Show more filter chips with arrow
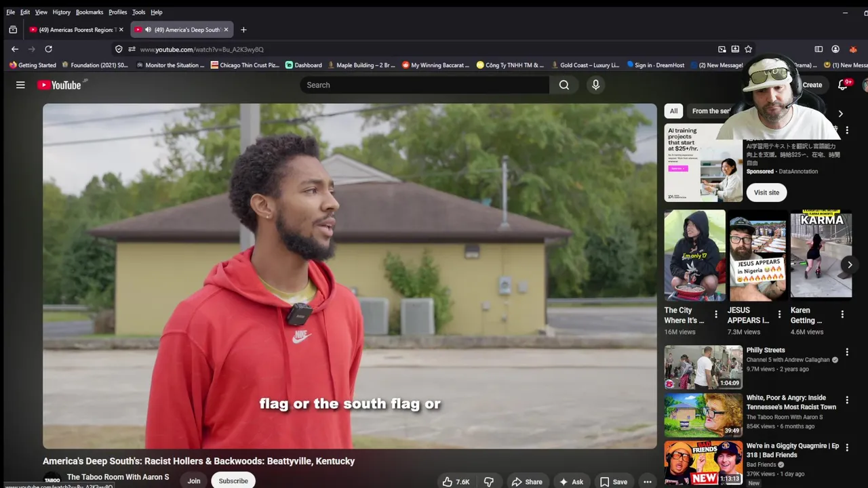868x488 pixels. click(840, 114)
